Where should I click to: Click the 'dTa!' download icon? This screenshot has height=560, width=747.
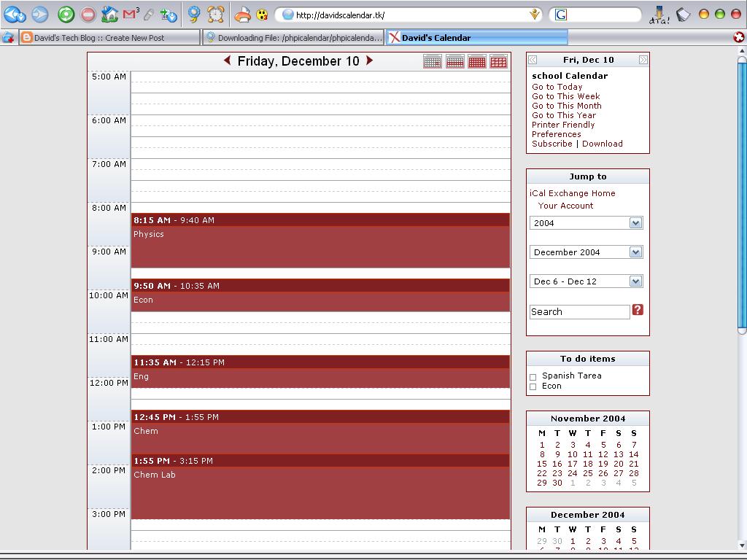coord(659,15)
